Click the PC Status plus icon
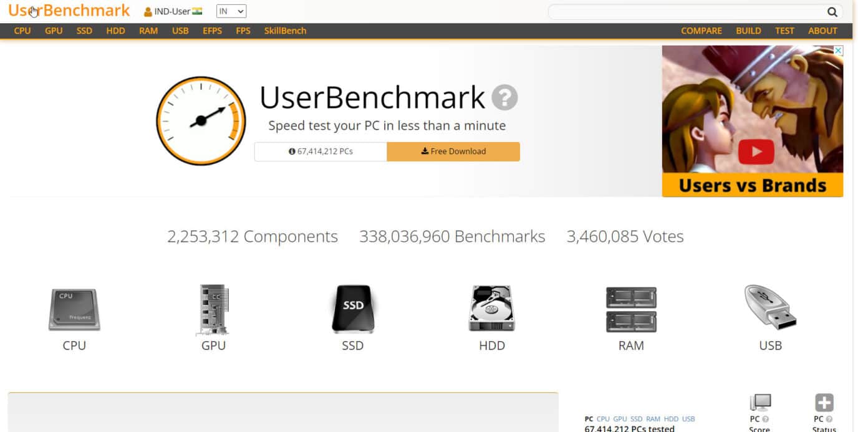868x432 pixels. [x=823, y=402]
